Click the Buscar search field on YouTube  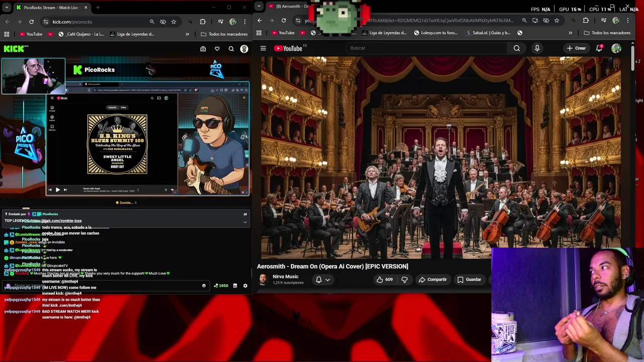(428, 48)
